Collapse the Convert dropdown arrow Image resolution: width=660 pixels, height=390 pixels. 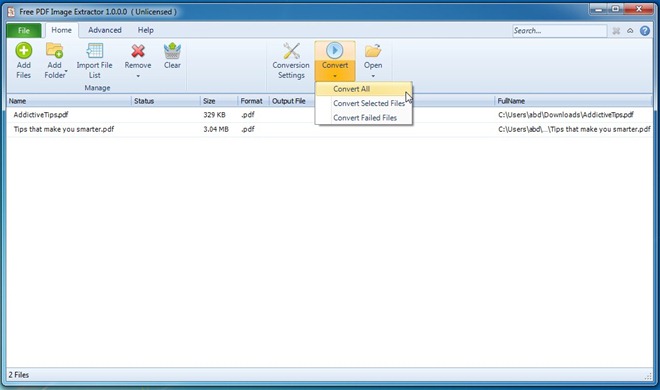335,76
